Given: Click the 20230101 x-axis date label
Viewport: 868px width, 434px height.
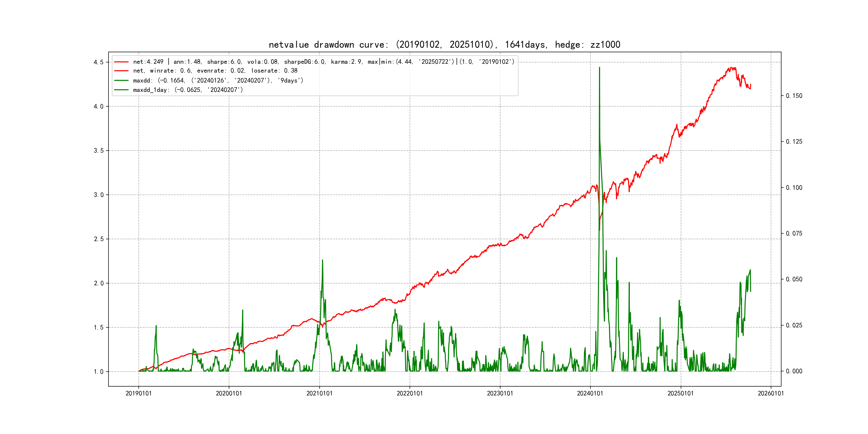Looking at the screenshot, I should [x=500, y=393].
